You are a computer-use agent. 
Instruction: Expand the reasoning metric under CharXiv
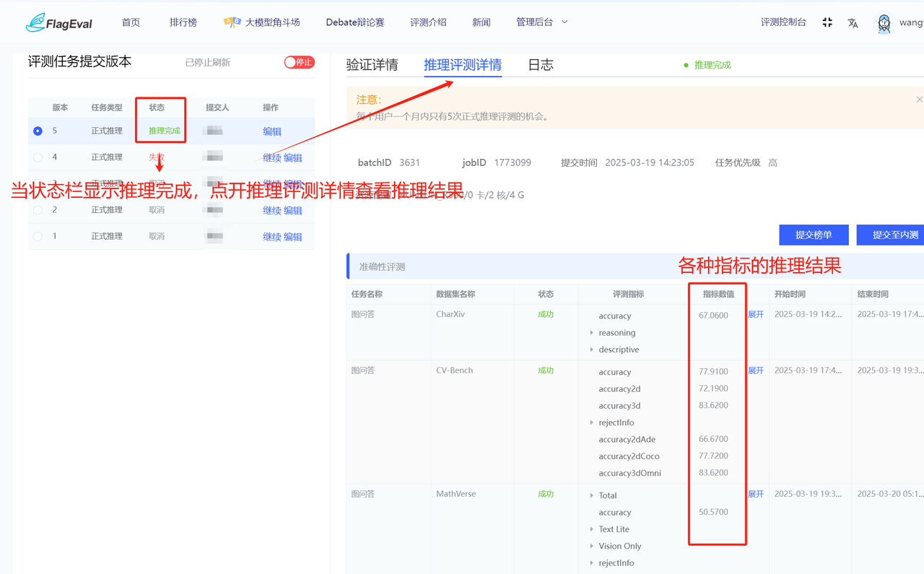point(592,333)
